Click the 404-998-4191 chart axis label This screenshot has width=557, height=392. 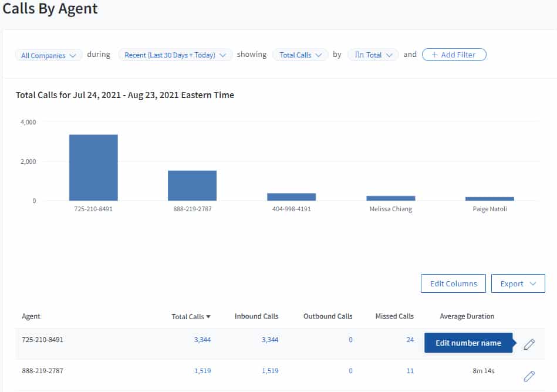291,209
